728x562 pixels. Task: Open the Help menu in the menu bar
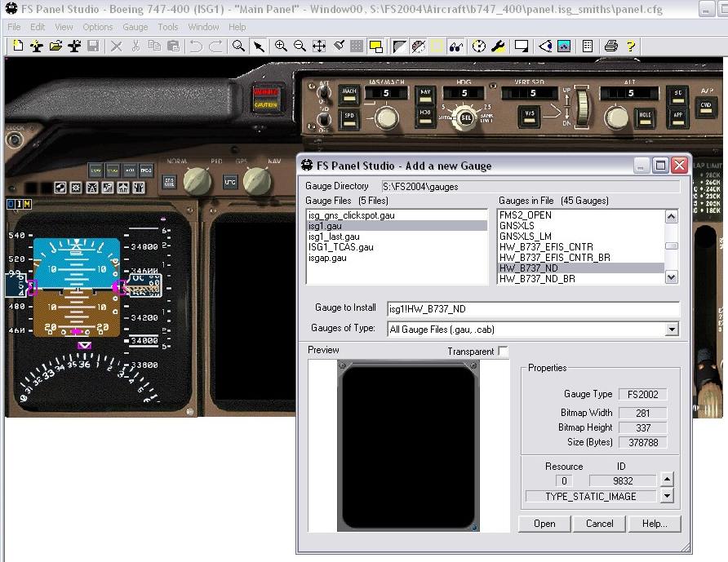point(237,27)
